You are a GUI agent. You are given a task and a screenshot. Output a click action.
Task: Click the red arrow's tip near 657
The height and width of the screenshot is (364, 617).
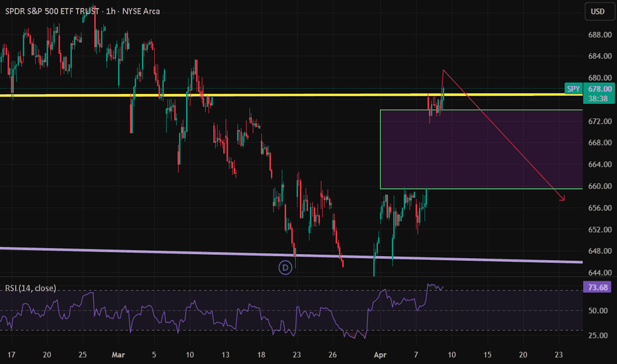(564, 199)
